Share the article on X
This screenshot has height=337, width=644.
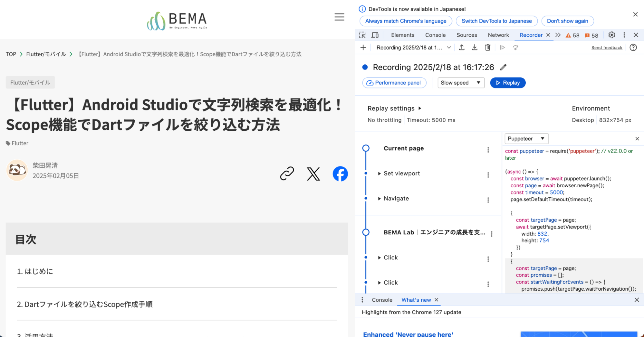coord(313,174)
